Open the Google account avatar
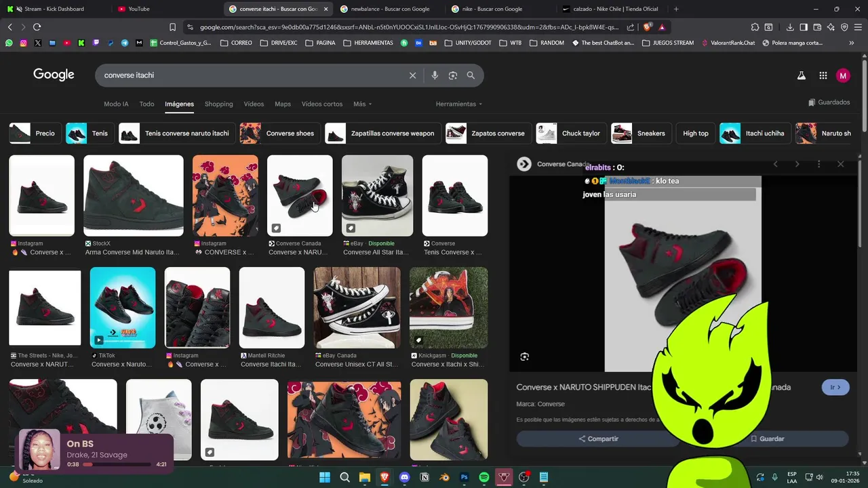868x488 pixels. click(843, 76)
